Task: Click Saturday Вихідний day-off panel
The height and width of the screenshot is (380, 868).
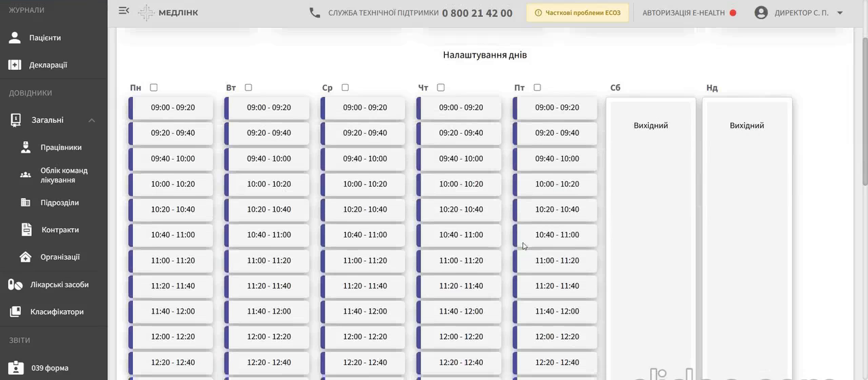Action: 651,237
